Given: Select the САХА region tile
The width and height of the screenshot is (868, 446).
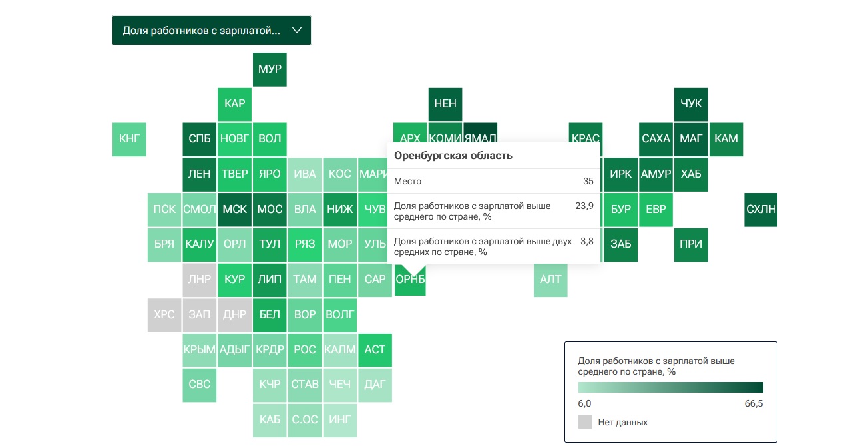Looking at the screenshot, I should tap(656, 139).
